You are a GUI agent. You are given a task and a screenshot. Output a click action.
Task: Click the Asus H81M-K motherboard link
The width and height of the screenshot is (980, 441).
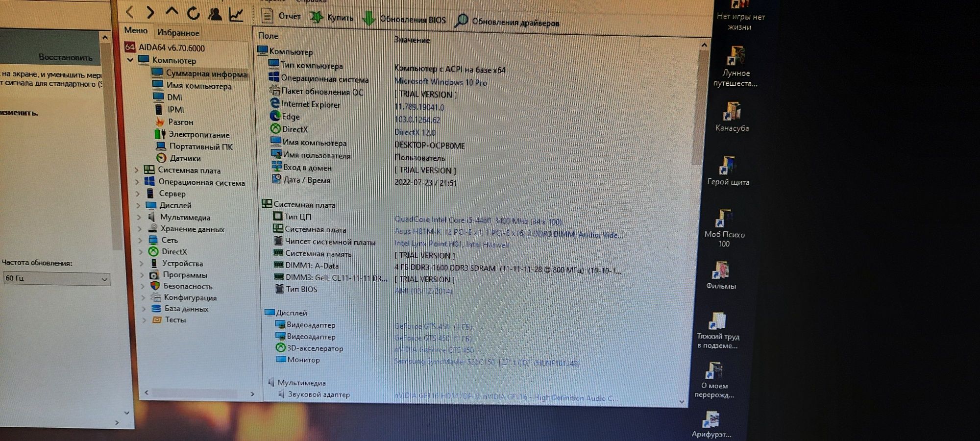[509, 234]
